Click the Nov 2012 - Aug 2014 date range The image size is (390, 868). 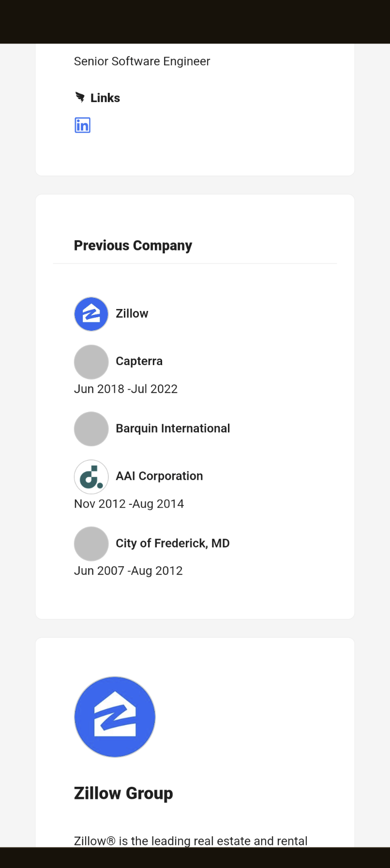tap(129, 504)
